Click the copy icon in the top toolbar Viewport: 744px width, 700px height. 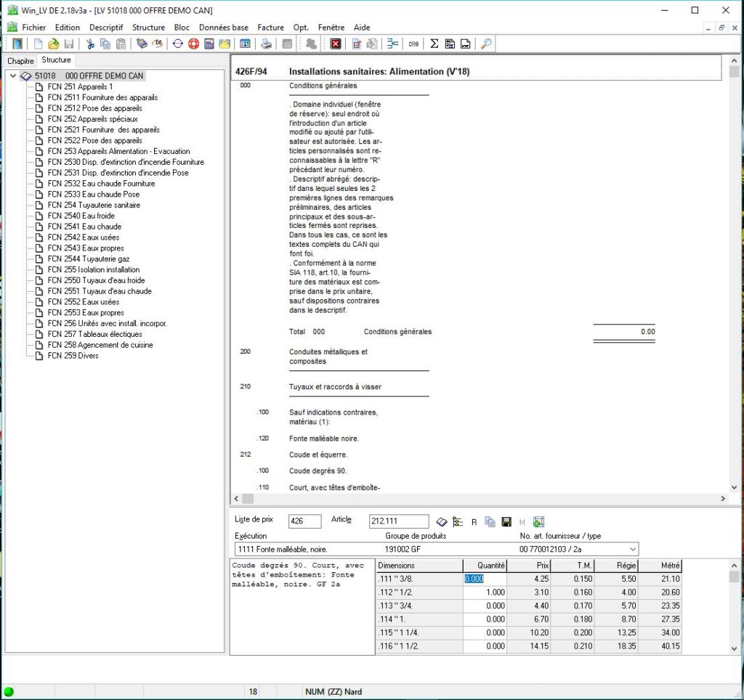[x=105, y=44]
